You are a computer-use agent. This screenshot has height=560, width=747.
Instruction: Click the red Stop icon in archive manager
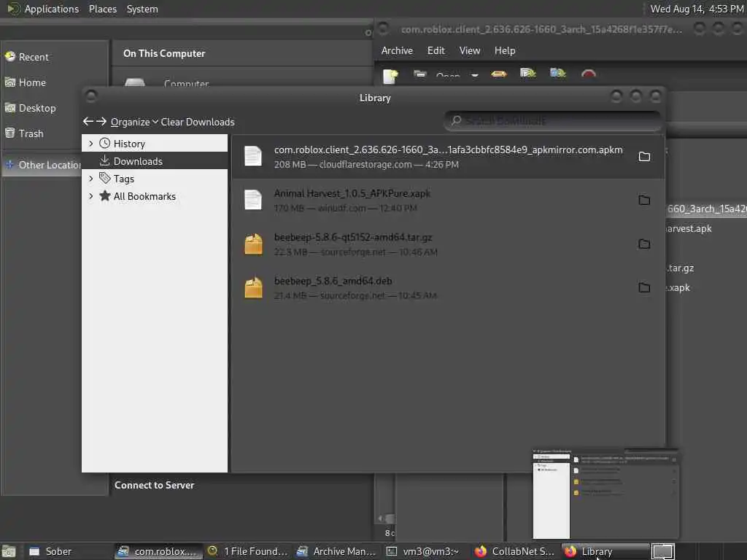589,74
